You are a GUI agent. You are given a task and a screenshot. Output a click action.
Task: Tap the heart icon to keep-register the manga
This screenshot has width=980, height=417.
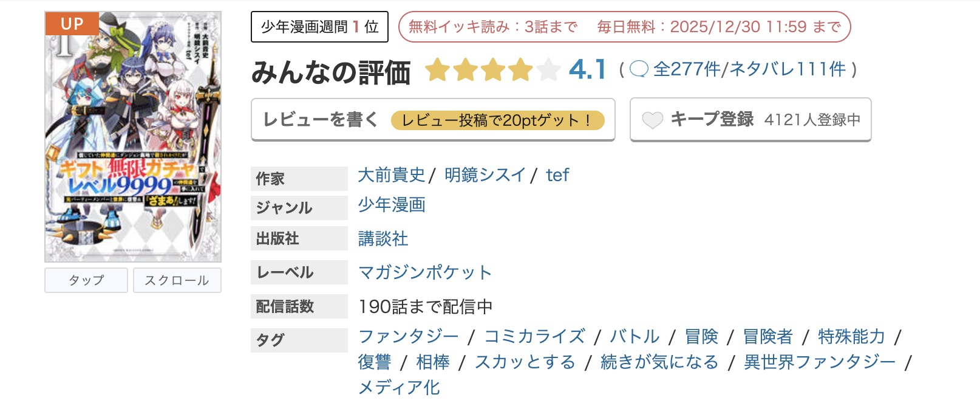[x=653, y=120]
